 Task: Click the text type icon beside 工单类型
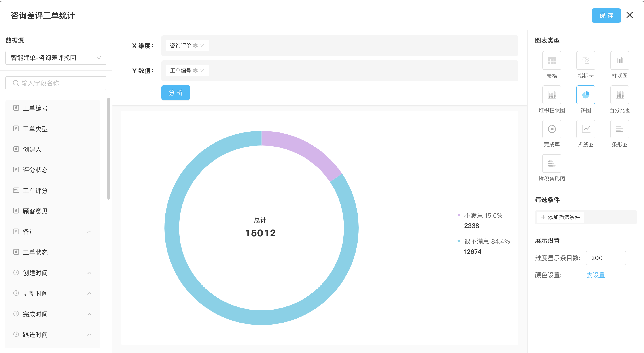[x=16, y=129]
